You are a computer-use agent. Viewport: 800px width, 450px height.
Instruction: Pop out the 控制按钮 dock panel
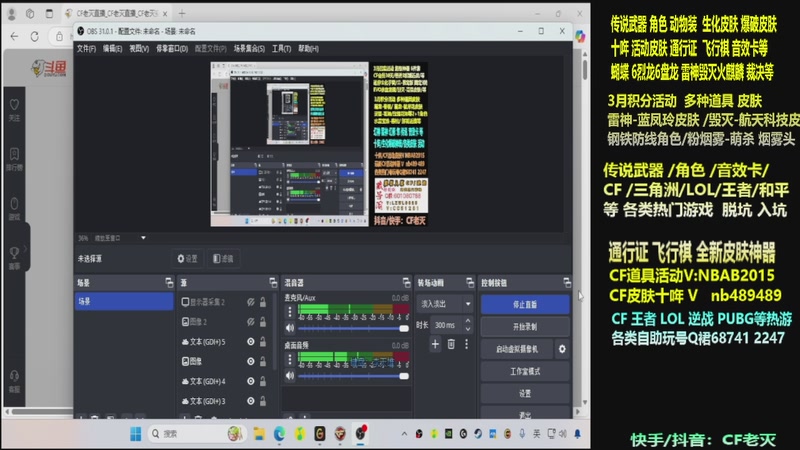coord(567,282)
